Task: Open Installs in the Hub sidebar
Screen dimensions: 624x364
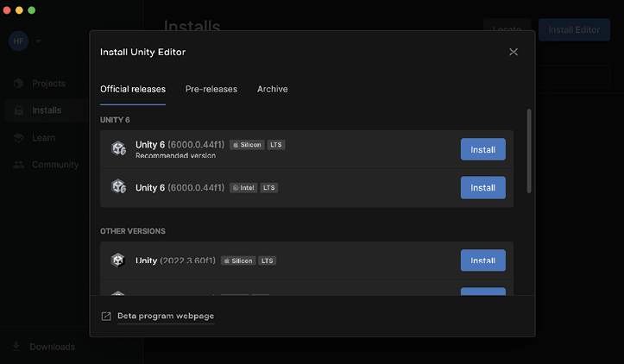Action: 46,110
